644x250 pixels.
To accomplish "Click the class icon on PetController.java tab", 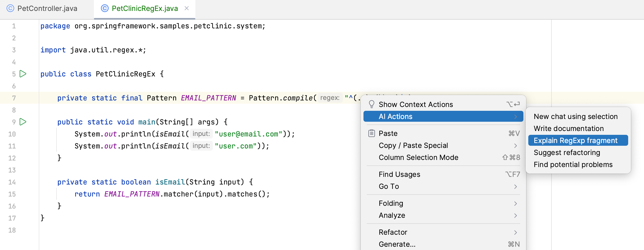I will click(x=10, y=8).
